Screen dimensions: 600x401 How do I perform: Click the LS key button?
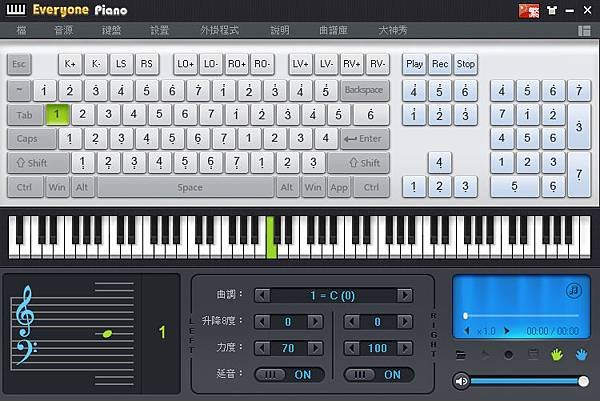tap(121, 64)
